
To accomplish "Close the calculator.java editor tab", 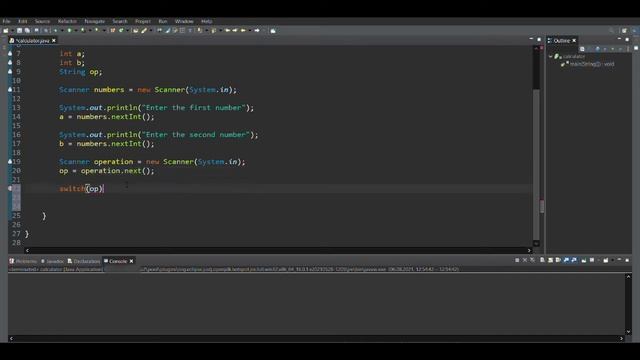I will tap(54, 41).
